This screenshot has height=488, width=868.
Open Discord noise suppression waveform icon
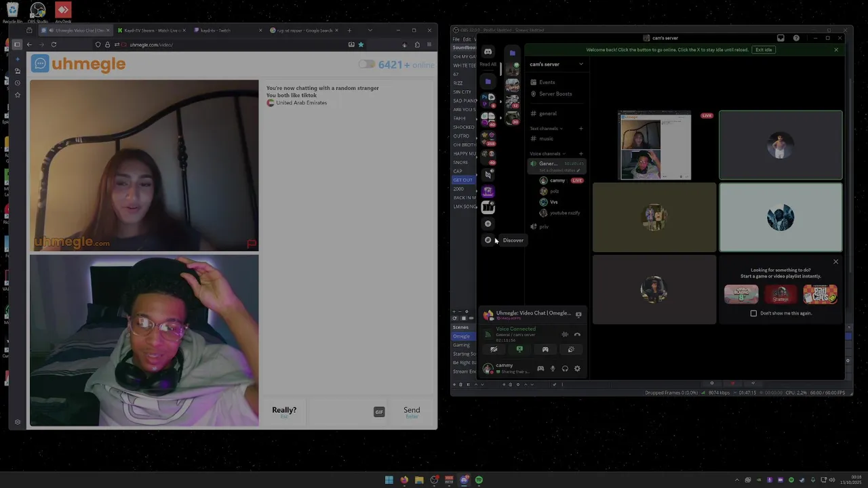click(x=565, y=334)
